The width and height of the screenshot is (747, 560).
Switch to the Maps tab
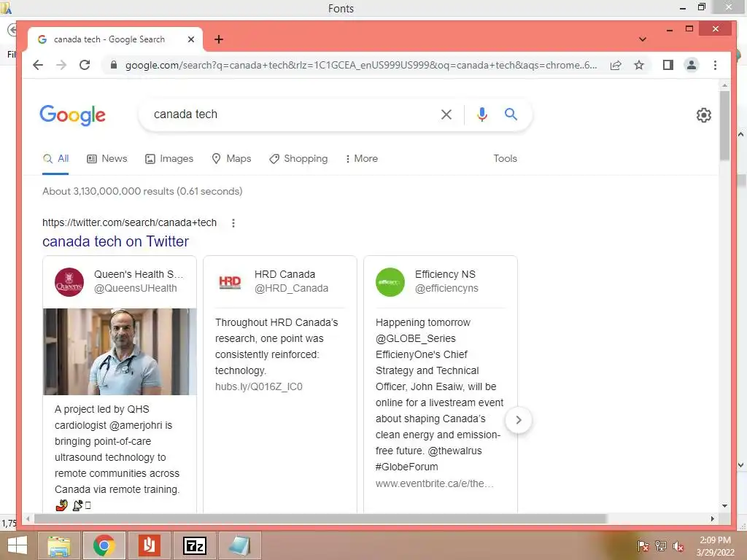coord(231,158)
